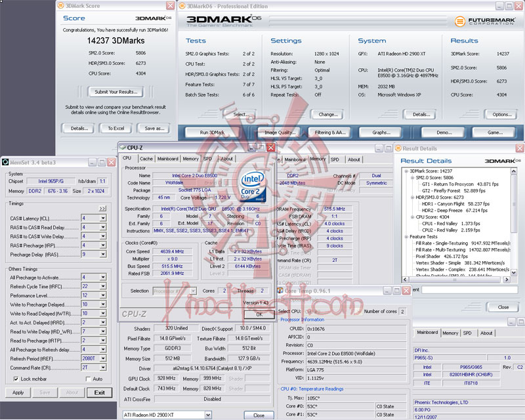This screenshot has width=525, height=420.
Task: Click Save as... in 3DMark Score
Action: pos(154,128)
